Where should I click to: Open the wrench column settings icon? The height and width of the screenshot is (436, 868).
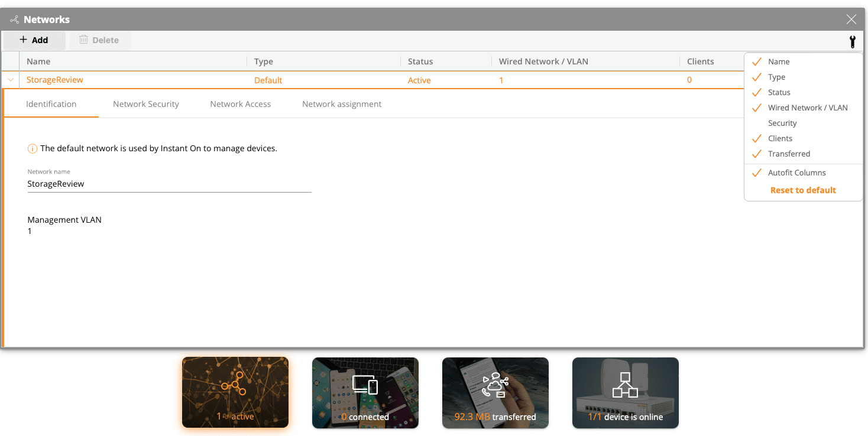pyautogui.click(x=852, y=41)
